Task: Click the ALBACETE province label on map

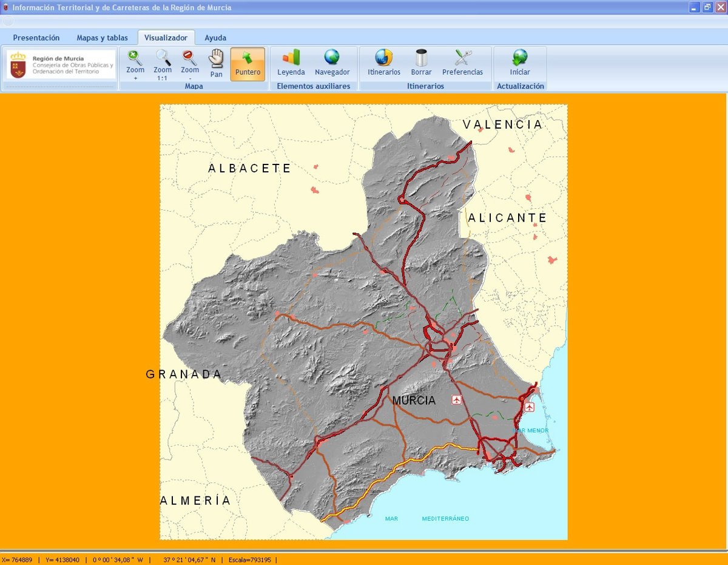Action: (250, 168)
